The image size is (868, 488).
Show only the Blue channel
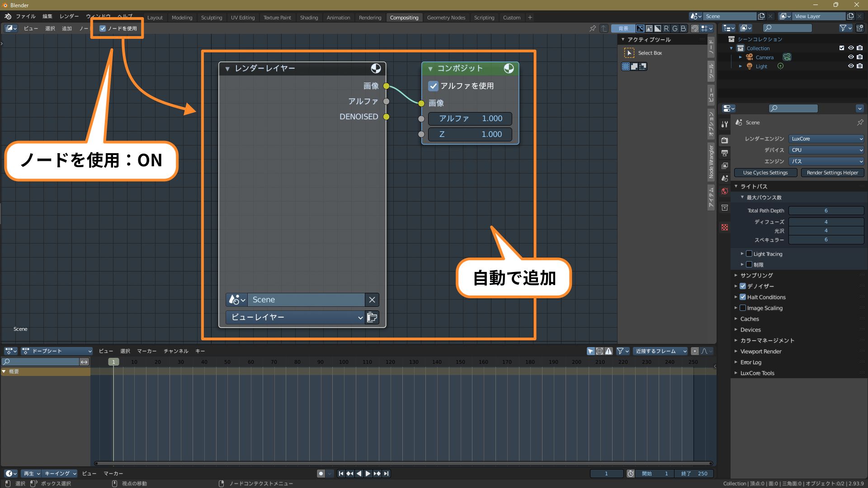pyautogui.click(x=684, y=28)
